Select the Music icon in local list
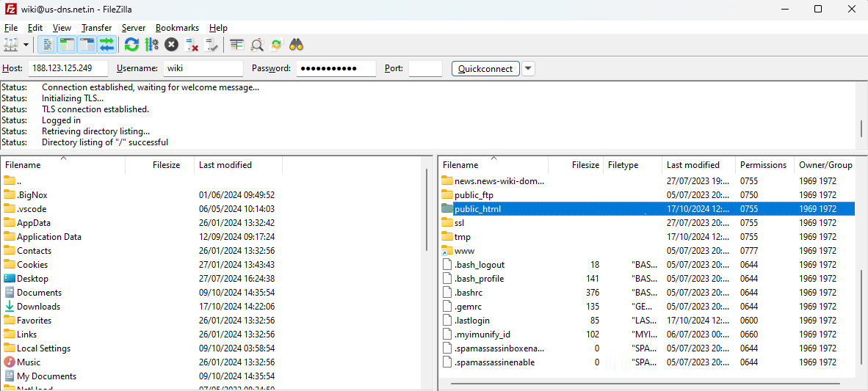 point(10,362)
